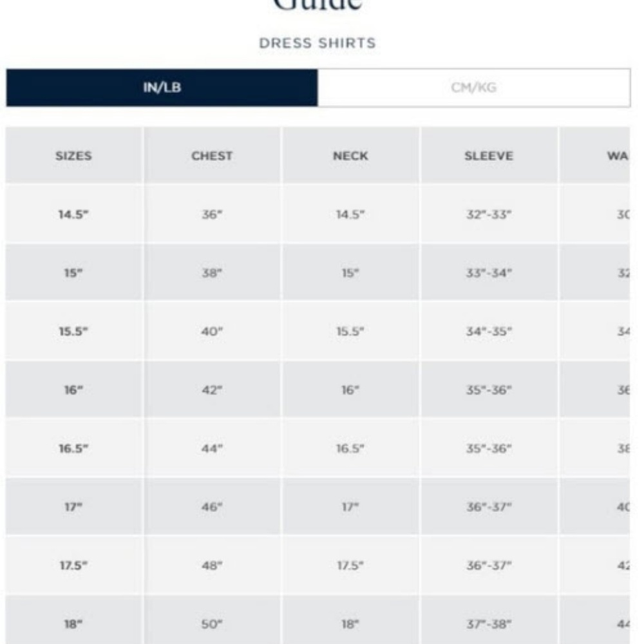
Task: Click the 32"-33" sleeve measurement cell
Action: pos(489,214)
